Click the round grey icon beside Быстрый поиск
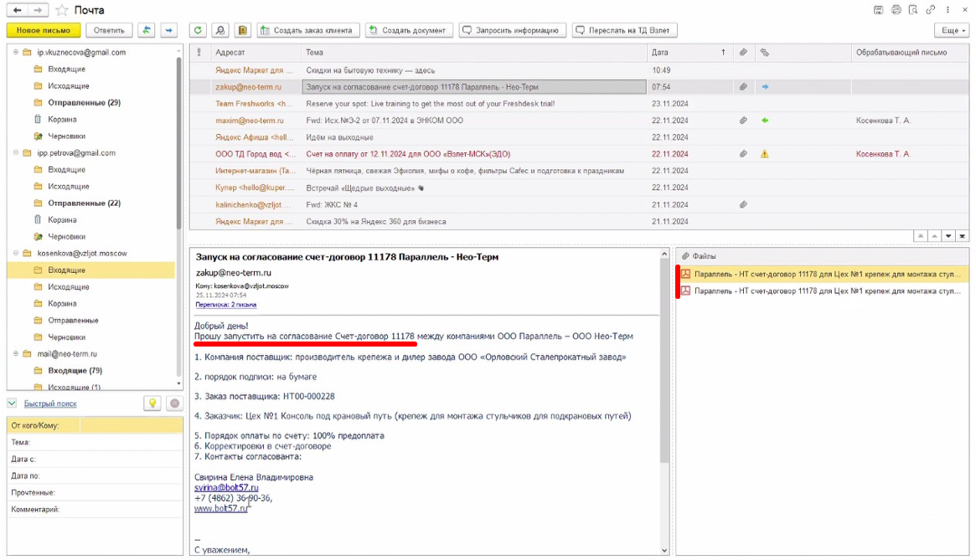 [175, 403]
